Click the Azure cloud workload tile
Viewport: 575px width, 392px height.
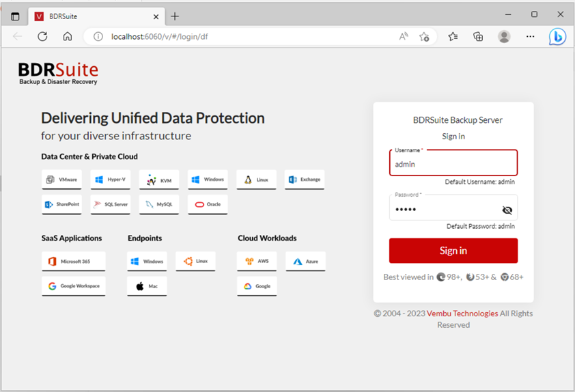[x=305, y=262]
